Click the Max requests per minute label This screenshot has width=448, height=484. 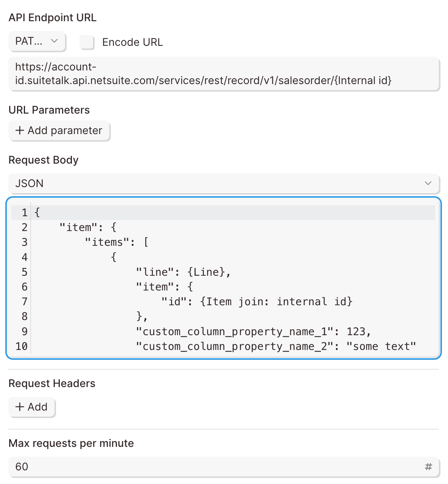71,443
